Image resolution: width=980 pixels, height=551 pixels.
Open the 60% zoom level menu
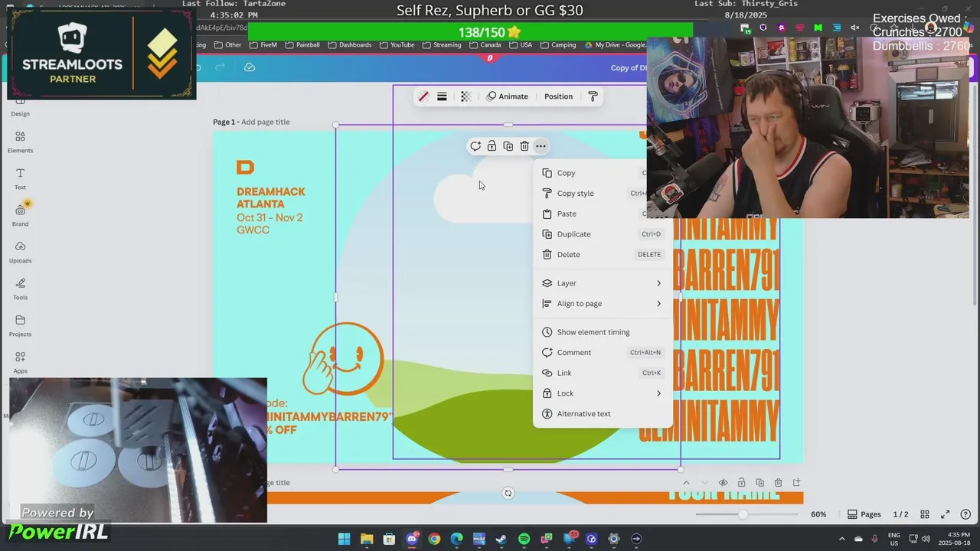coord(818,514)
